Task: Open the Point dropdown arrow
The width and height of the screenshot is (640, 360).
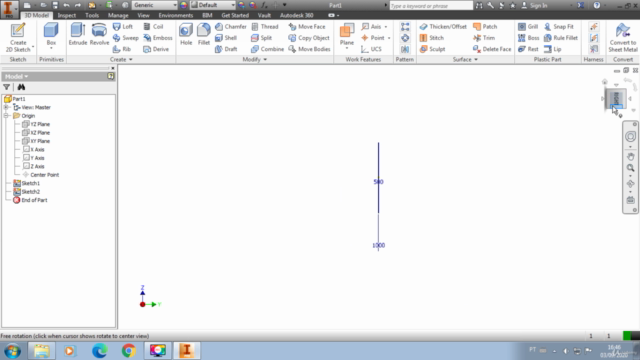Action: point(389,38)
